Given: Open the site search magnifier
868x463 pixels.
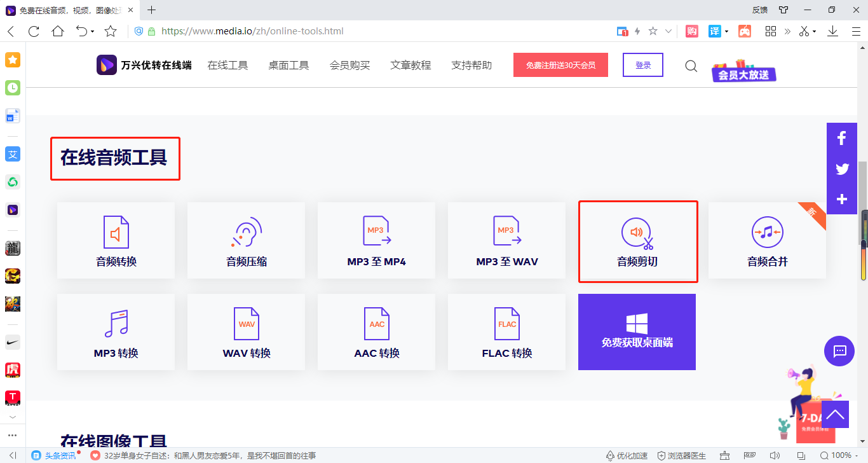Looking at the screenshot, I should [691, 66].
